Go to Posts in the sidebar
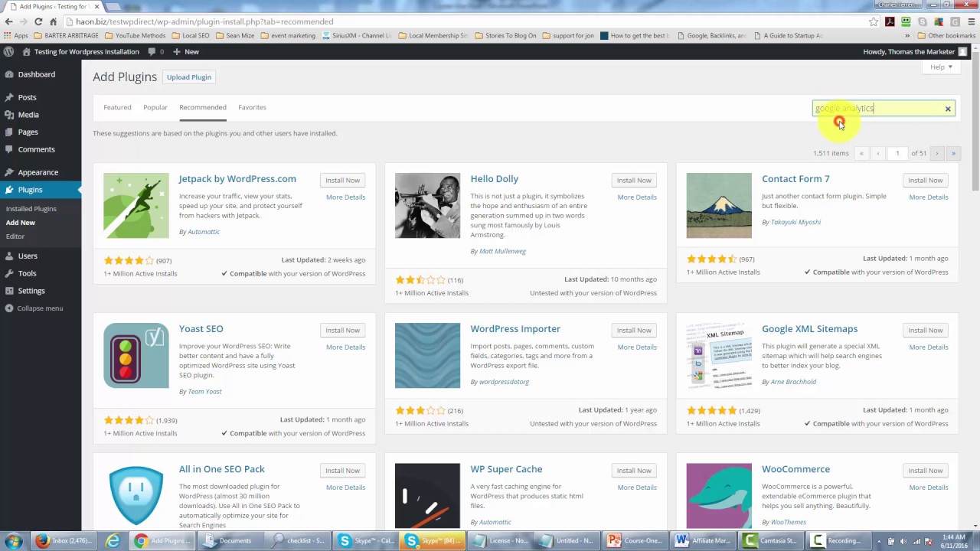This screenshot has height=551, width=980. pyautogui.click(x=27, y=97)
